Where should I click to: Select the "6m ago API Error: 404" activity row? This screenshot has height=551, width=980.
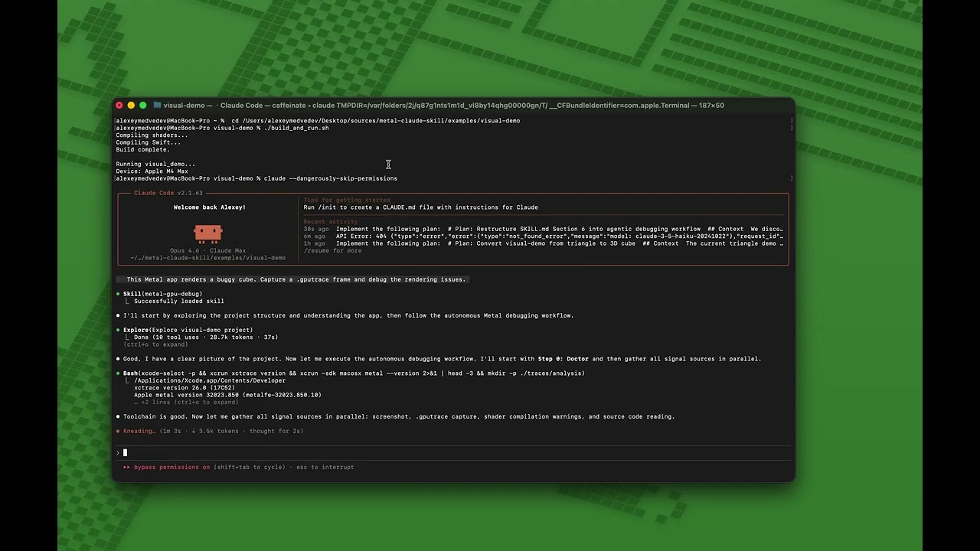pyautogui.click(x=544, y=236)
